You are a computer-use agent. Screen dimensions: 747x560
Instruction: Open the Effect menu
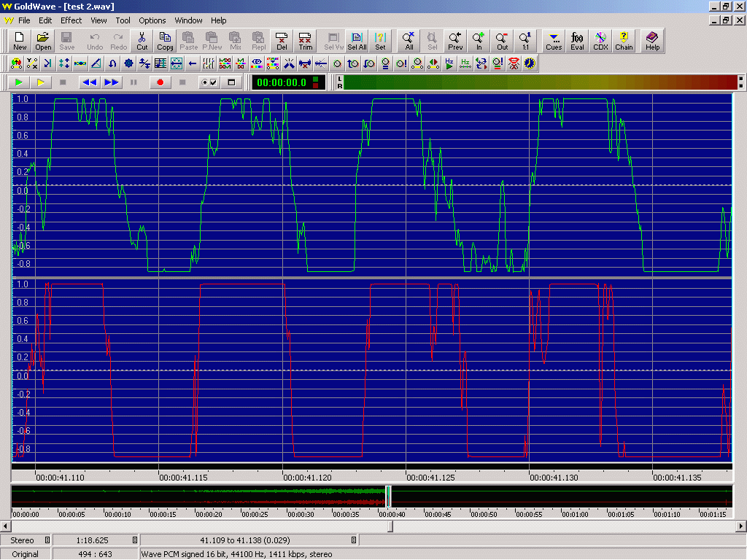71,20
